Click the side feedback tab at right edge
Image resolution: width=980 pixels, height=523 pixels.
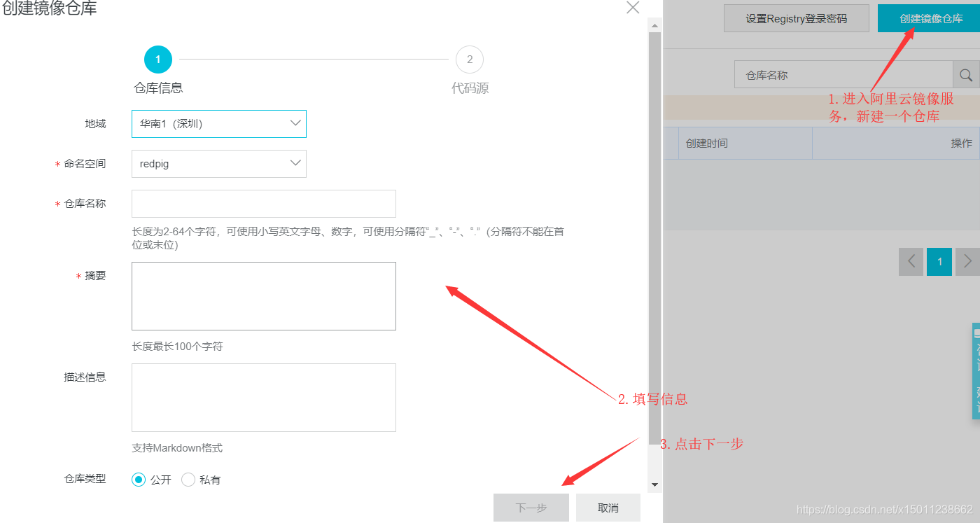point(976,371)
